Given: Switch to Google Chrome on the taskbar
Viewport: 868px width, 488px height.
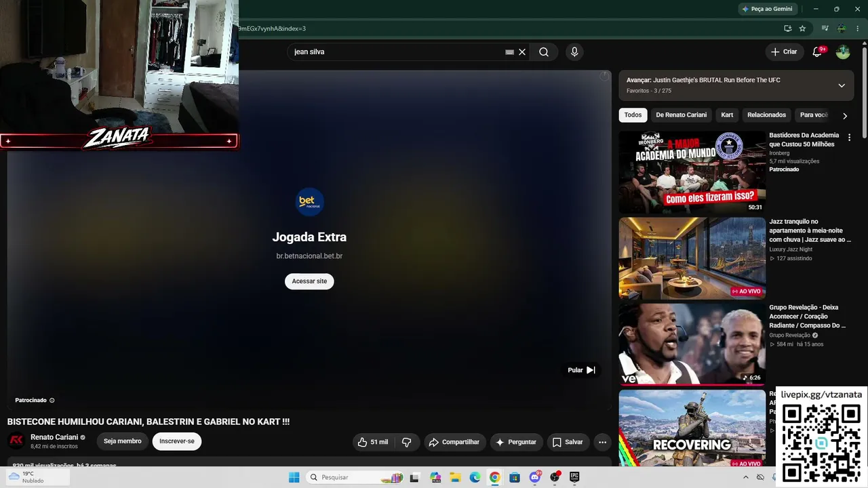Looking at the screenshot, I should click(495, 477).
